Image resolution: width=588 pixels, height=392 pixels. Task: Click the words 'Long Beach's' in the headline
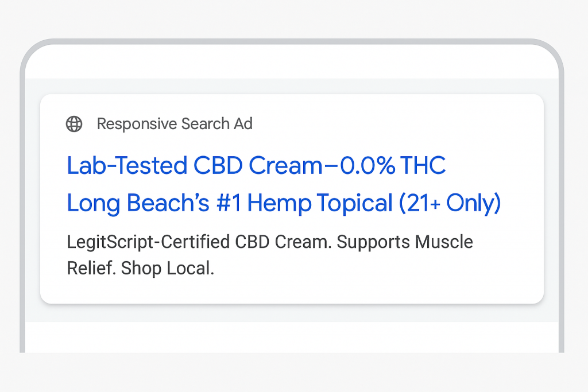pos(138,203)
